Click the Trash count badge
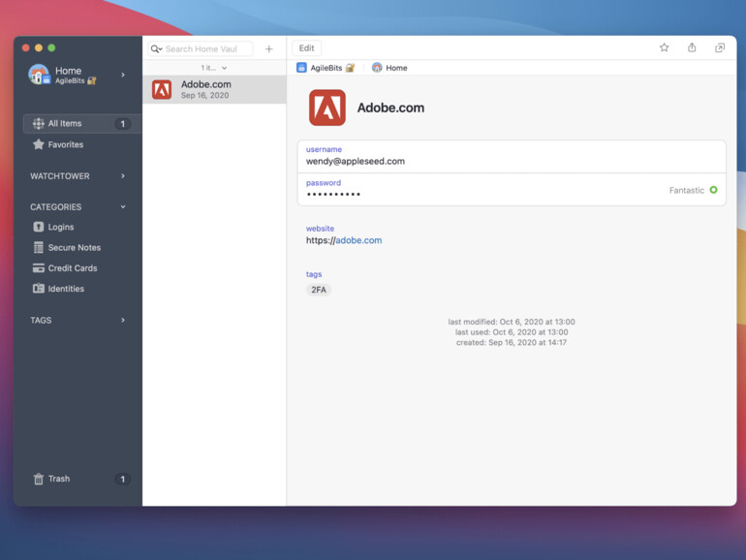Image resolution: width=746 pixels, height=560 pixels. click(x=122, y=480)
